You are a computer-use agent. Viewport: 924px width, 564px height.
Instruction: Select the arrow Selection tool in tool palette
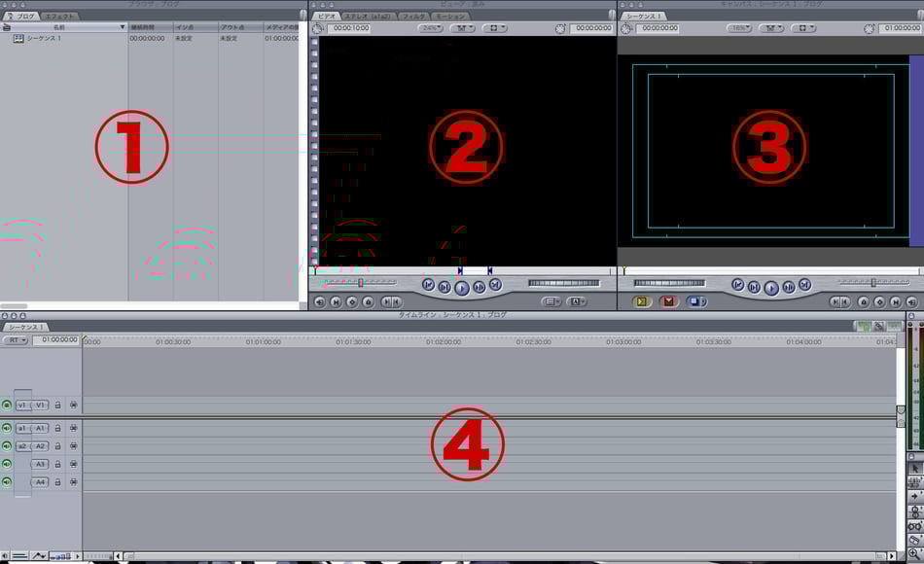[x=915, y=468]
